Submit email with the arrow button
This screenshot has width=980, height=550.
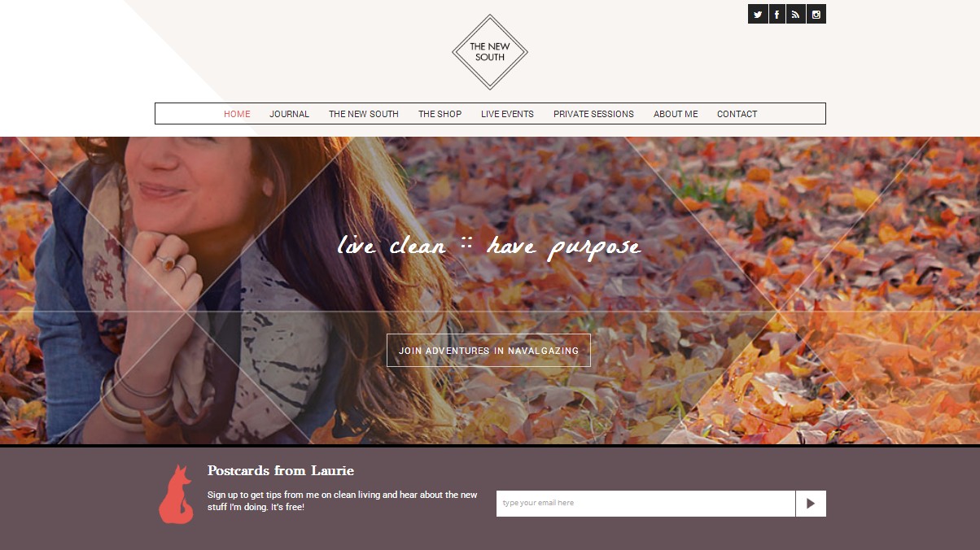811,504
